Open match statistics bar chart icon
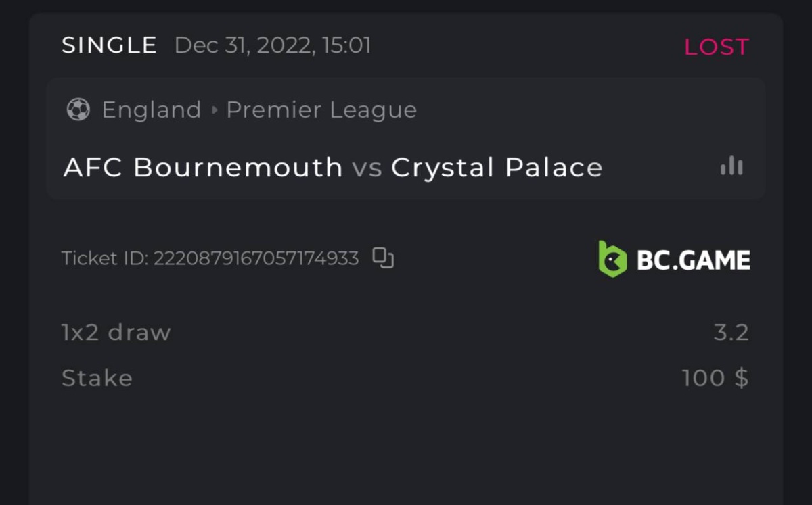Image resolution: width=812 pixels, height=505 pixels. pyautogui.click(x=731, y=166)
